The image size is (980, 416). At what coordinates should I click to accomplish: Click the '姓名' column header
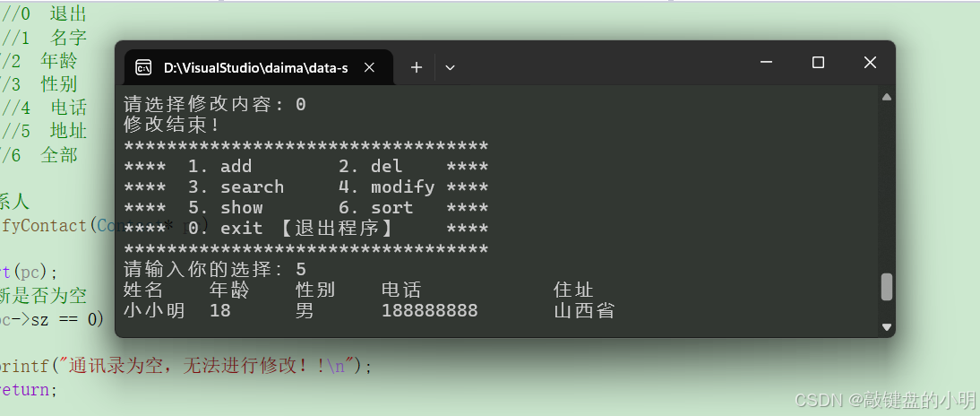click(143, 290)
